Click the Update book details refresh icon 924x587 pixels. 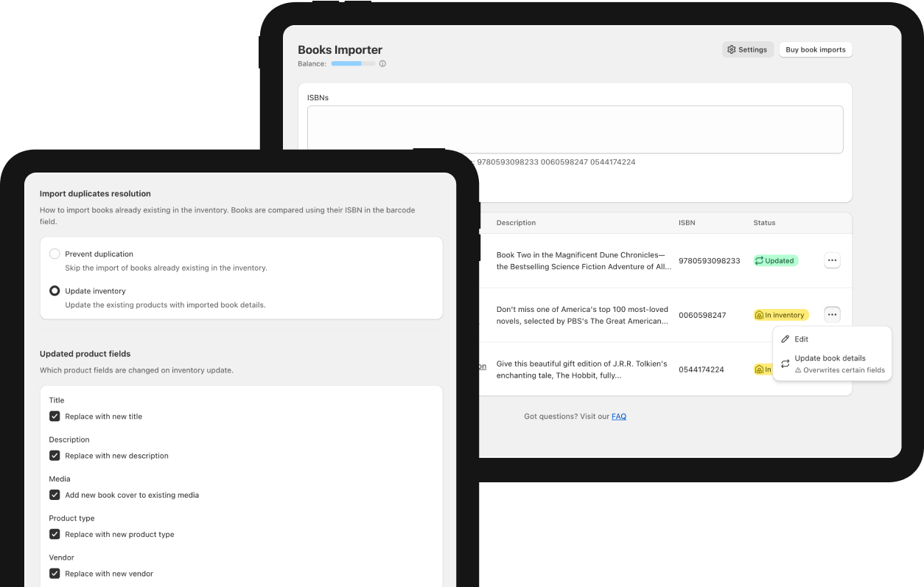(x=785, y=364)
